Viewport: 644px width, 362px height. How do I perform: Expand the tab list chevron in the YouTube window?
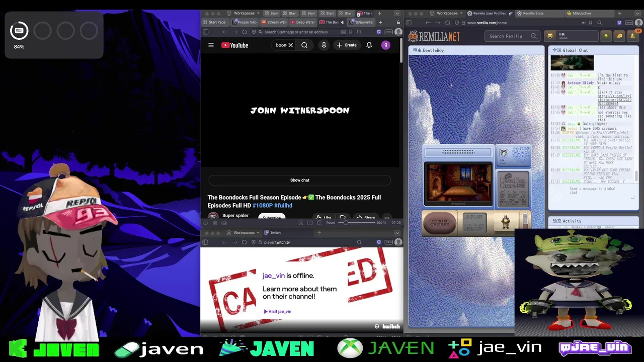pos(397,13)
